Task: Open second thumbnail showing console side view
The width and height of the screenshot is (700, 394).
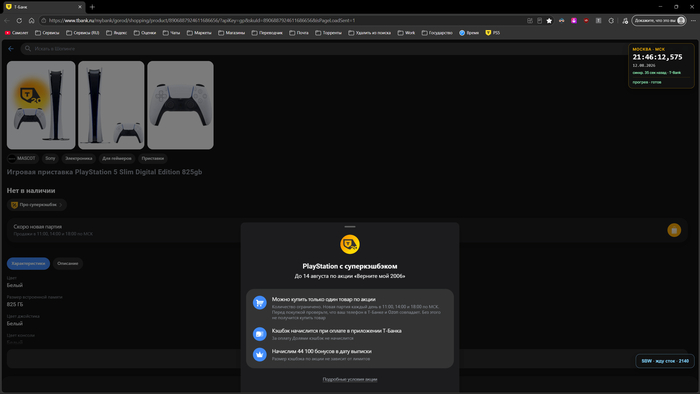Action: (x=111, y=105)
